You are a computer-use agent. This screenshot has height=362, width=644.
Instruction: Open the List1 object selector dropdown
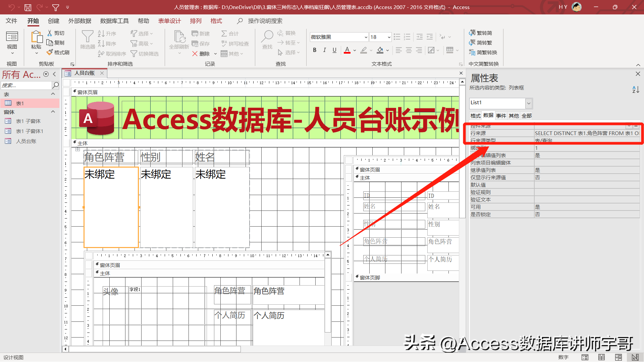coord(529,103)
